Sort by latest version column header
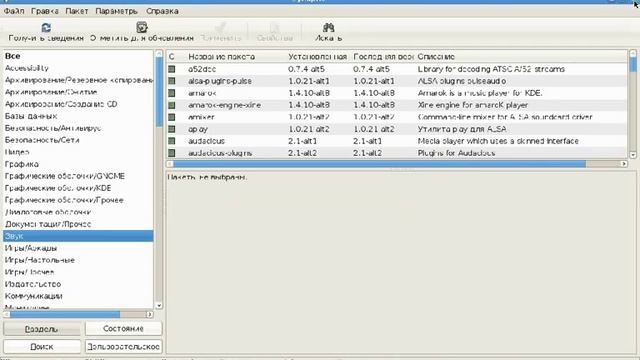This screenshot has height=360, width=640. click(383, 57)
